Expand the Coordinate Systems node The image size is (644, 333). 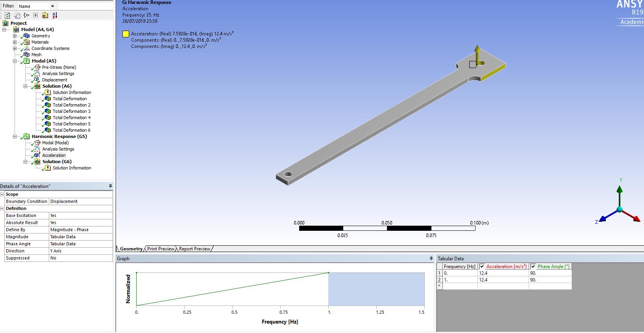pyautogui.click(x=15, y=48)
